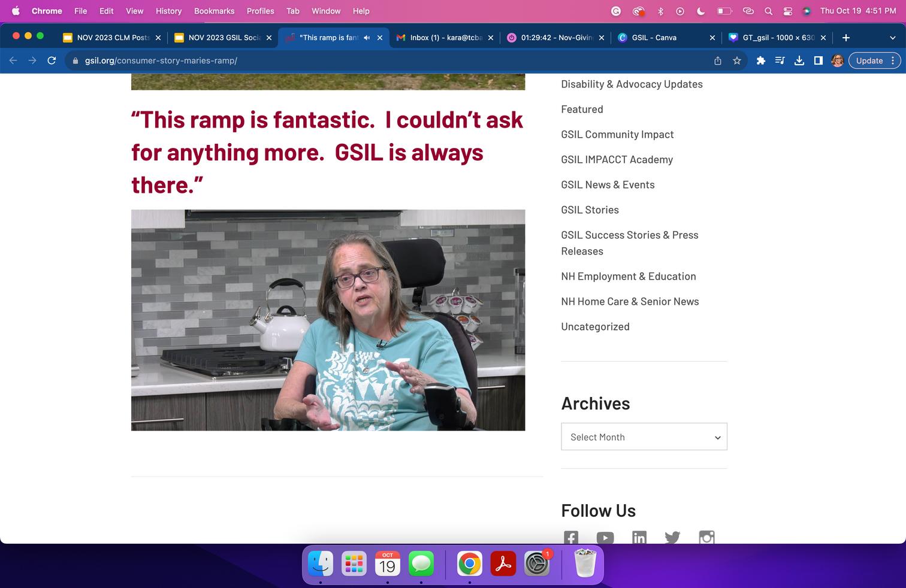Mute the audio on the ramp tab
The width and height of the screenshot is (906, 588).
(x=367, y=38)
